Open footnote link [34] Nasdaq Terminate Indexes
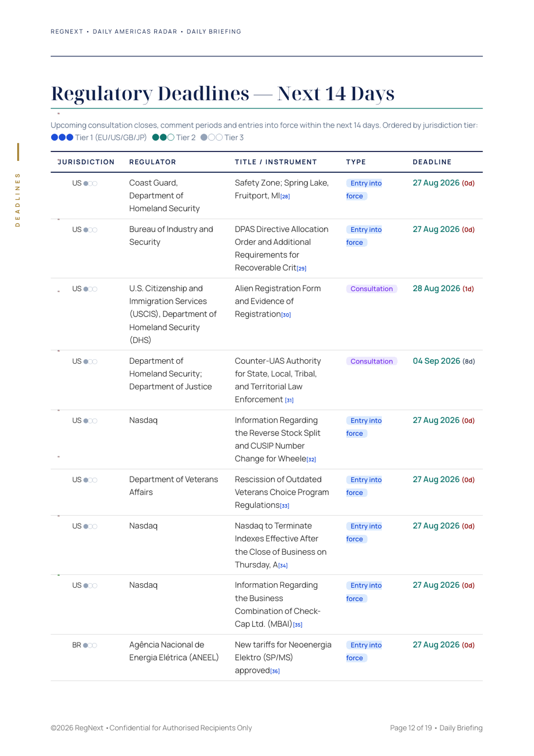Screen dimensions: 534x756 283,566
